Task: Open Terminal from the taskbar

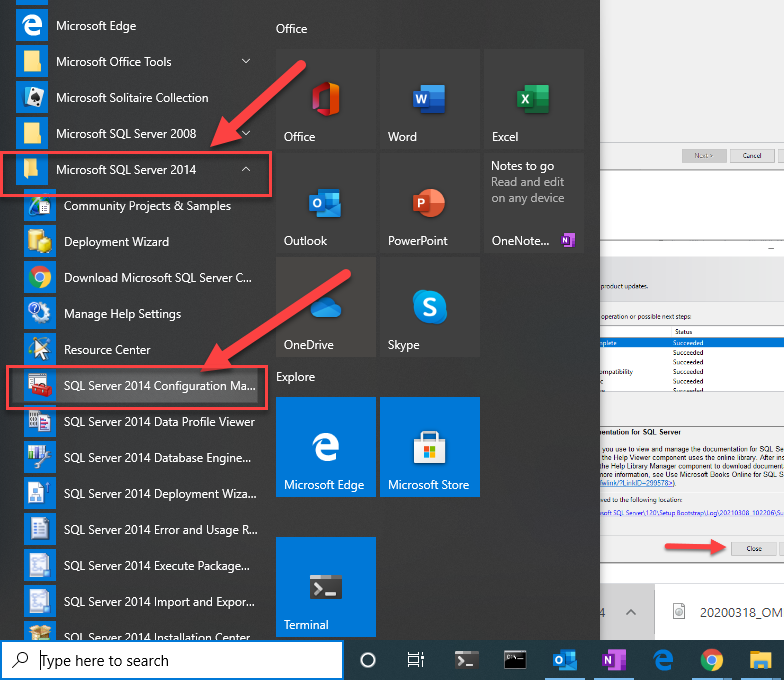Action: click(466, 660)
